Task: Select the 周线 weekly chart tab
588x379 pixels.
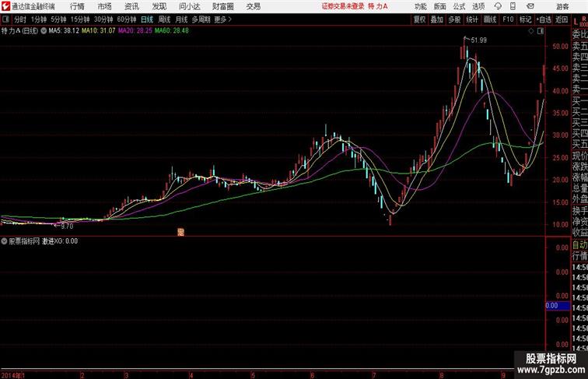Action: pos(164,19)
